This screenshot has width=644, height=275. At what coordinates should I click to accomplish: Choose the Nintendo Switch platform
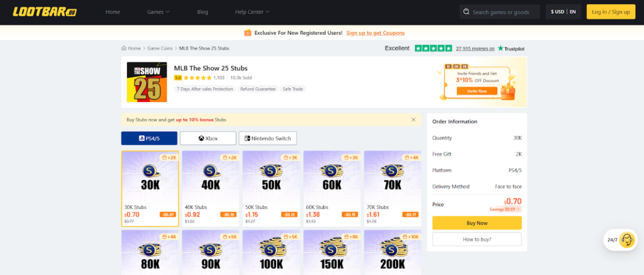click(268, 138)
